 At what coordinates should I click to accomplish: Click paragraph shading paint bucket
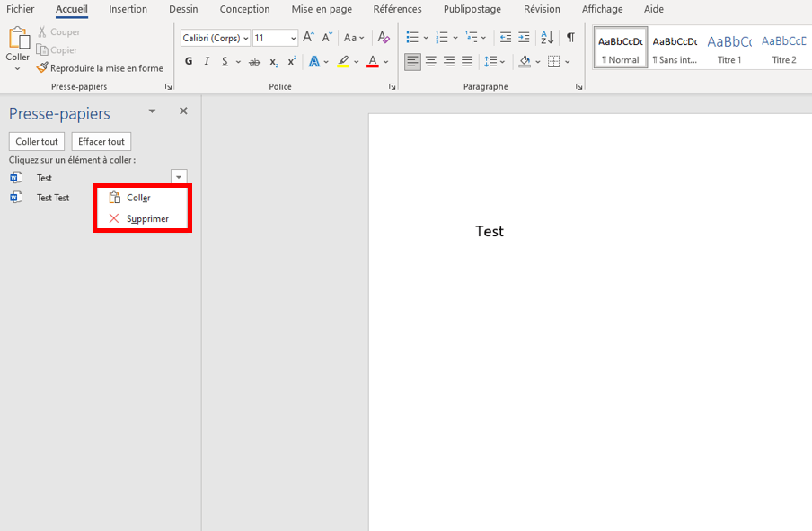pyautogui.click(x=525, y=62)
